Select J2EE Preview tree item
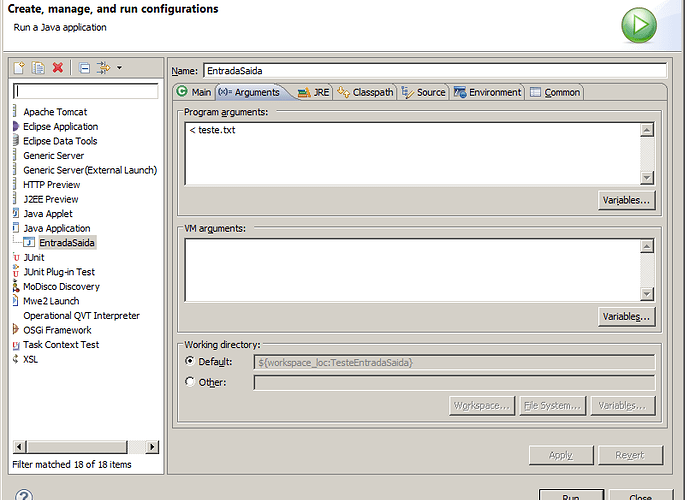Image resolution: width=690 pixels, height=500 pixels. 51,199
